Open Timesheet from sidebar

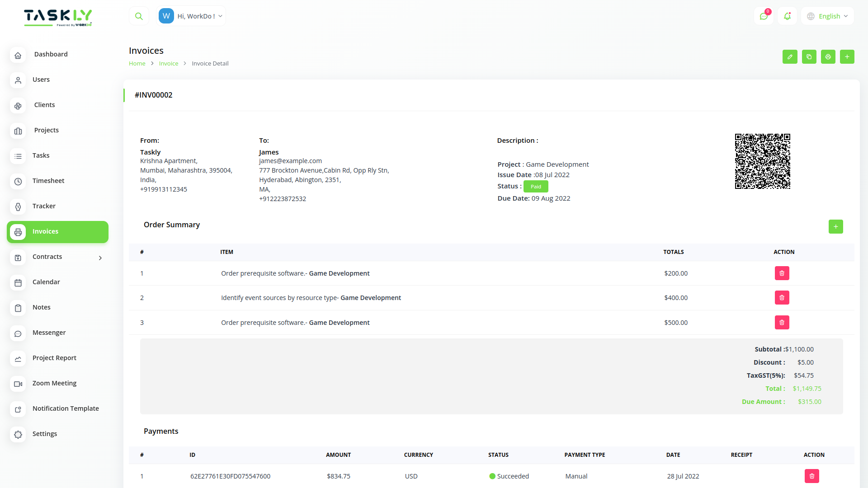[x=48, y=181]
